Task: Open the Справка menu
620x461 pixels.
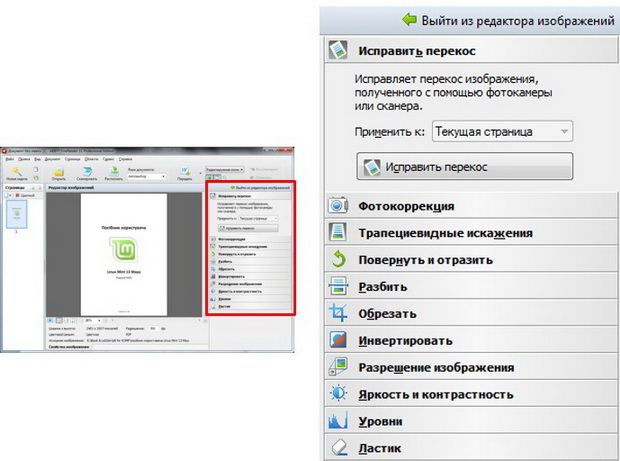Action: click(125, 158)
